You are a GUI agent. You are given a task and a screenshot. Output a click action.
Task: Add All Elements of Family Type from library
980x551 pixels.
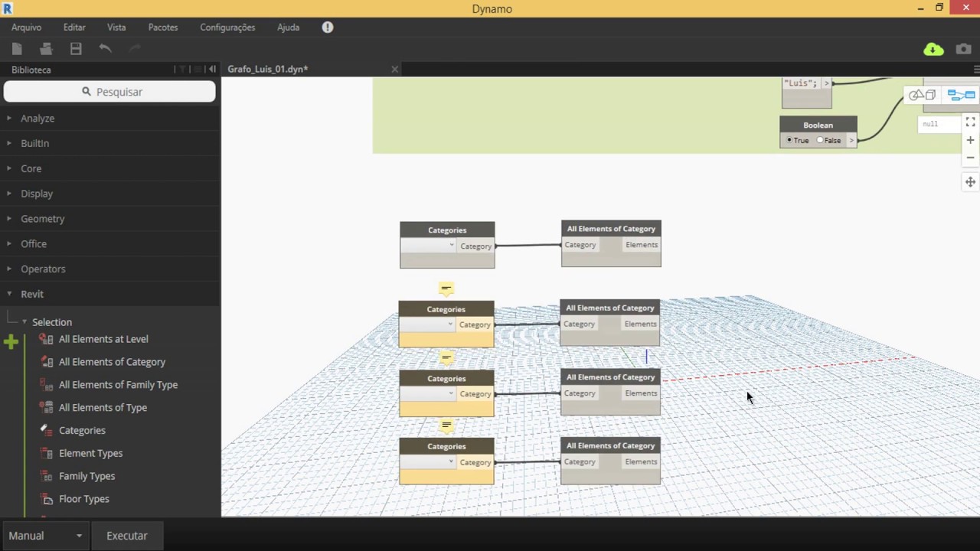coord(118,385)
